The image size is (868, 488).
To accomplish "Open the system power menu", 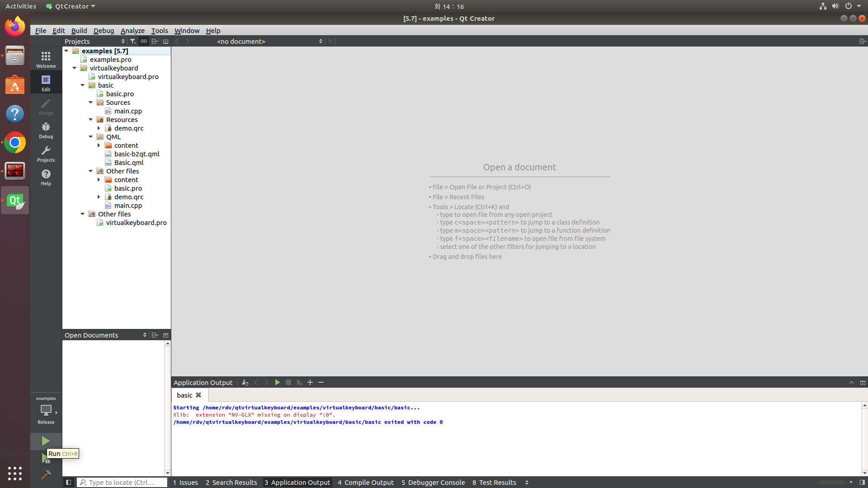I will point(852,6).
